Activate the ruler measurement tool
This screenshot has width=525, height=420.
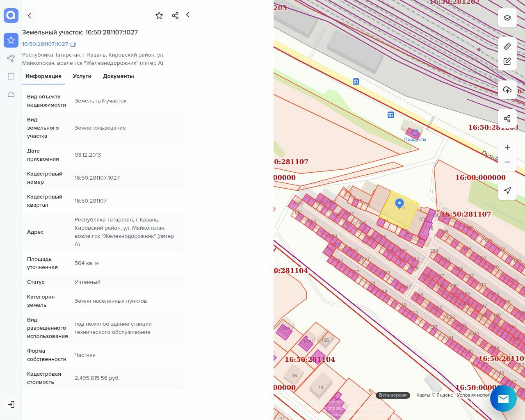(x=507, y=46)
